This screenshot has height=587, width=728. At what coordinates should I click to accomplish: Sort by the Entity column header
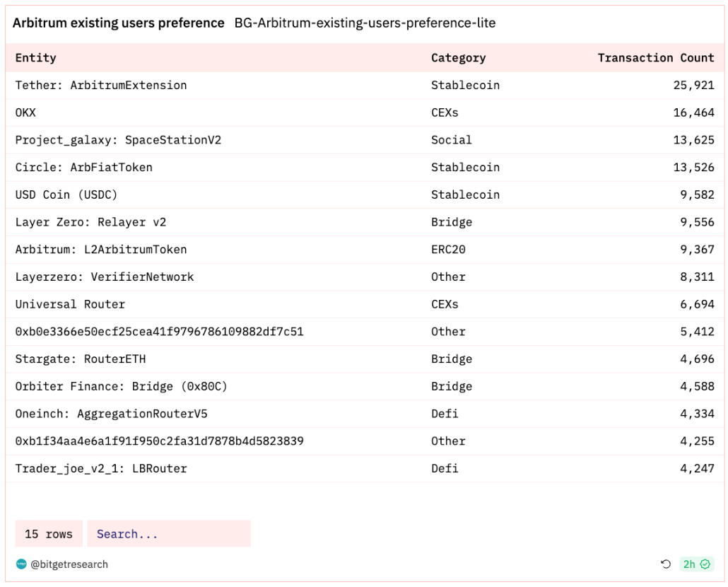tap(36, 57)
